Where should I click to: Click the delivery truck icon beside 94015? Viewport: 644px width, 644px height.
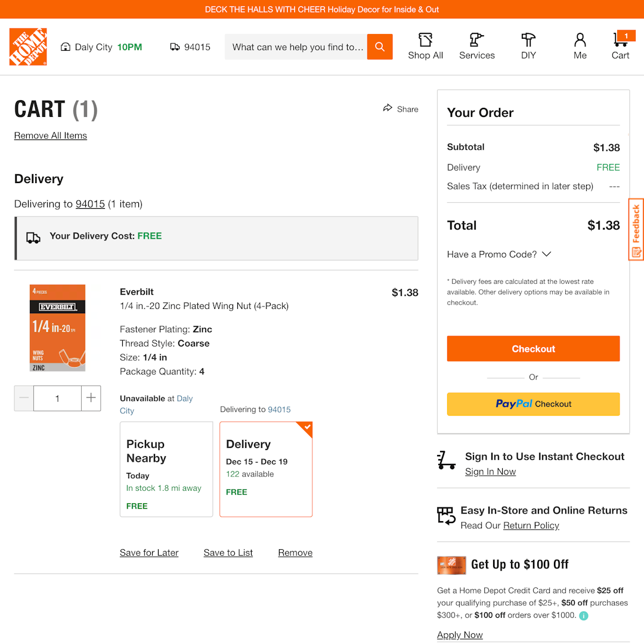point(174,47)
